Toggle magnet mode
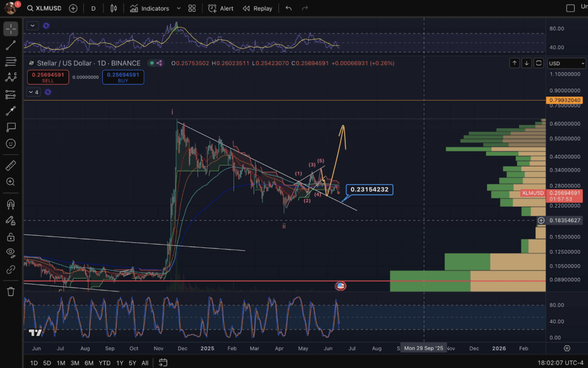 (x=11, y=204)
